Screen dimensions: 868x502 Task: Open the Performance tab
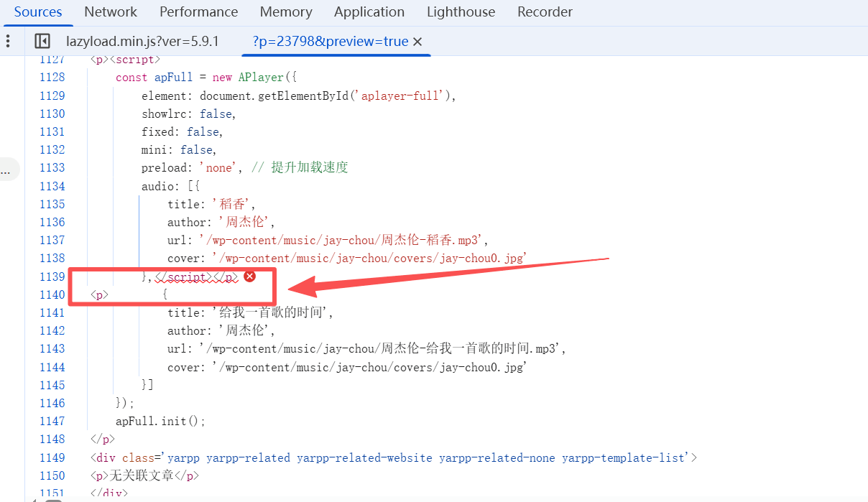199,11
